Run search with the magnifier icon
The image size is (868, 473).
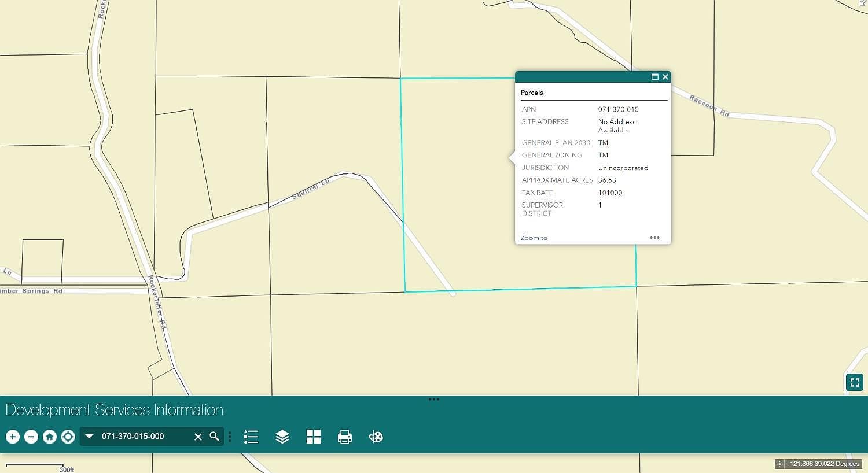pos(214,437)
